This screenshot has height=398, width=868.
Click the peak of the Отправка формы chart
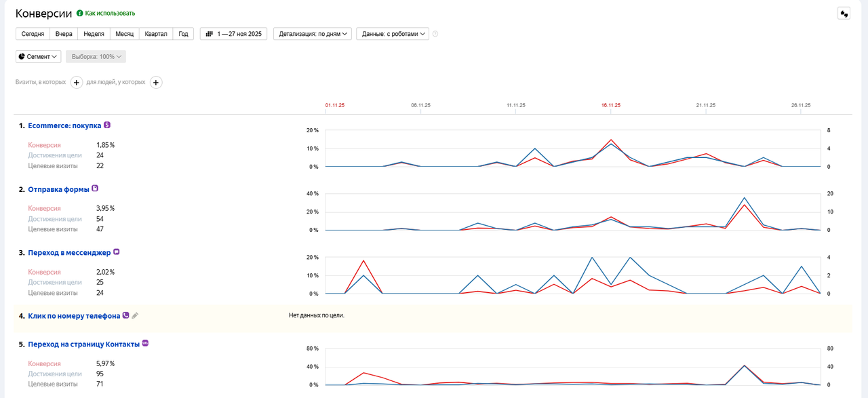point(745,199)
